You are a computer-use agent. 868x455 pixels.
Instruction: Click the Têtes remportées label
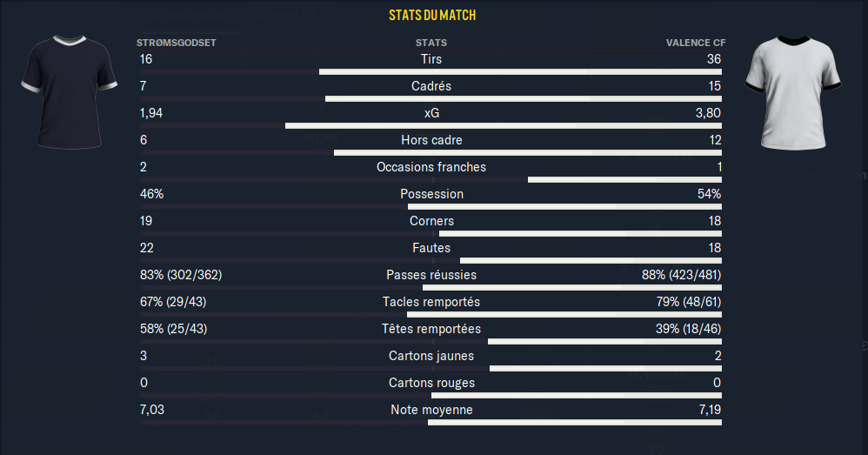pos(431,329)
